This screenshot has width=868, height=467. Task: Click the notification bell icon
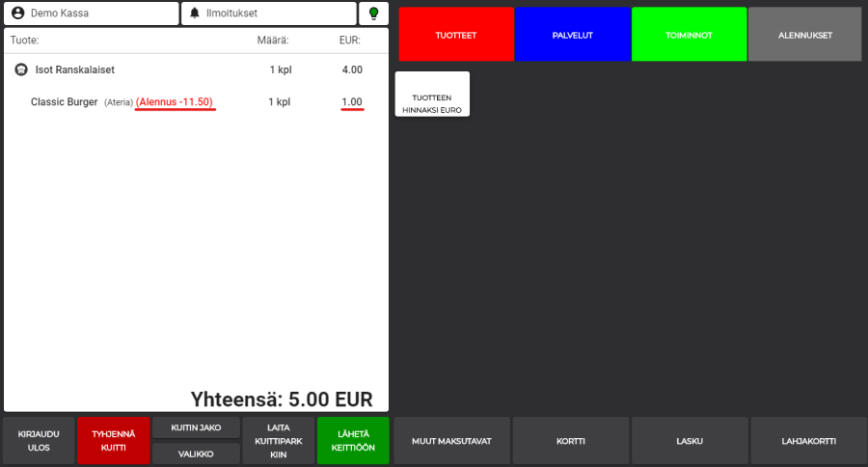[x=195, y=14]
